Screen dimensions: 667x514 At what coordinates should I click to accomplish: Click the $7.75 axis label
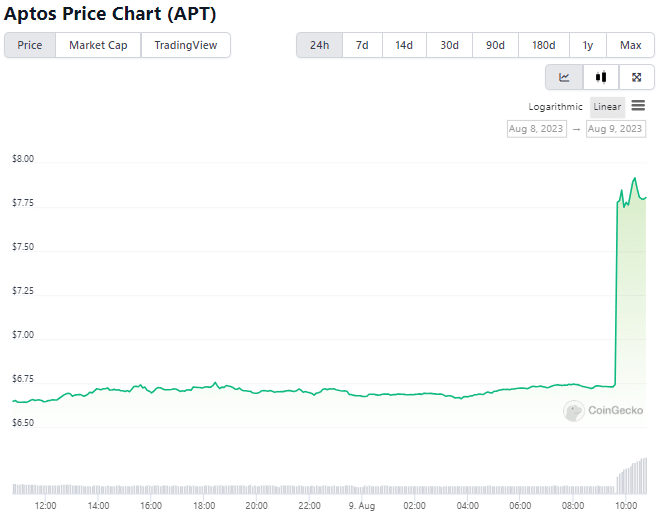click(23, 203)
